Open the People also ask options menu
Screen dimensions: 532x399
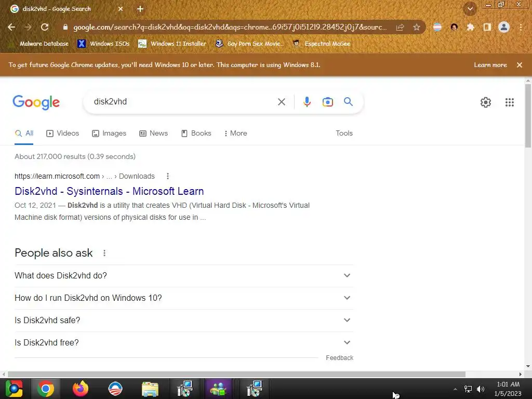click(x=104, y=253)
